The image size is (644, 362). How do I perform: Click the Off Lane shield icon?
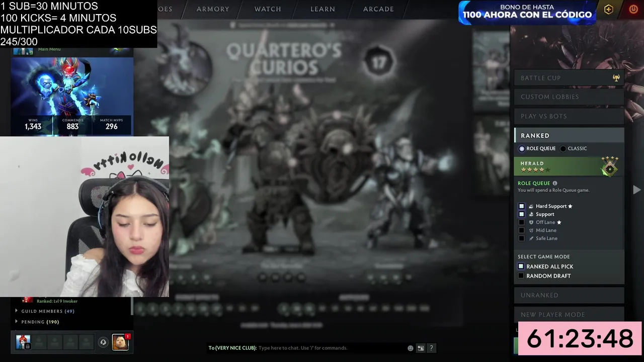click(531, 222)
